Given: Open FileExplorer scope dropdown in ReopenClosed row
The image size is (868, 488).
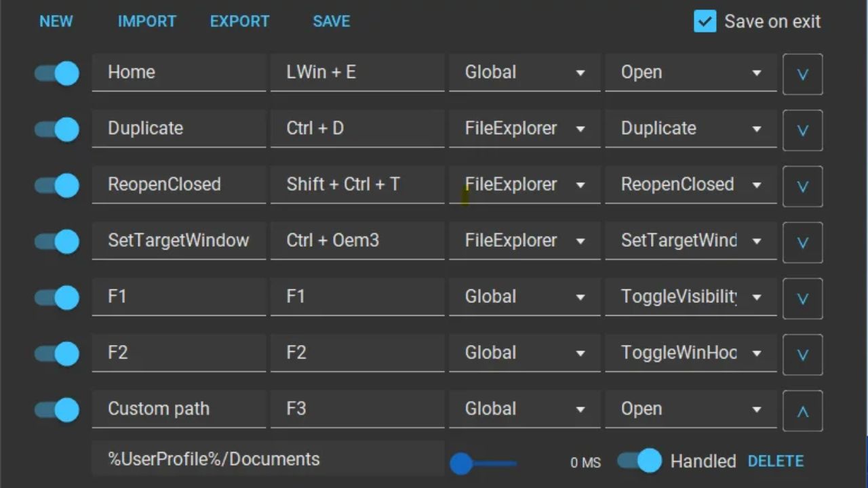Looking at the screenshot, I should [x=524, y=185].
